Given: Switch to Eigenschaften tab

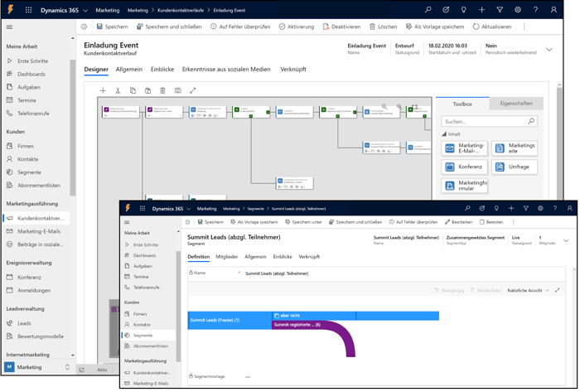Looking at the screenshot, I should click(x=516, y=104).
